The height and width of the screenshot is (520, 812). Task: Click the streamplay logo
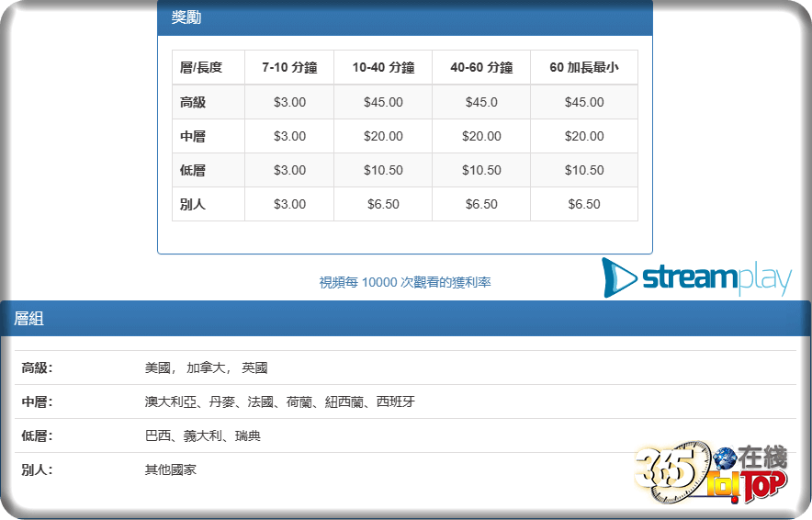click(697, 278)
